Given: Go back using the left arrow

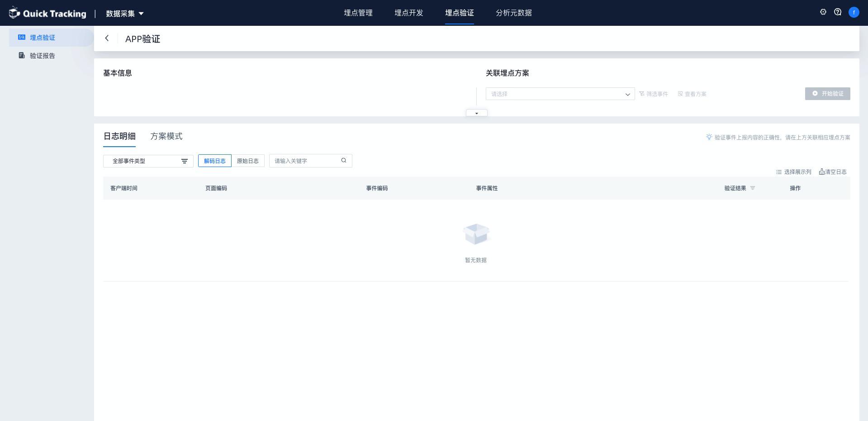Looking at the screenshot, I should pos(107,38).
